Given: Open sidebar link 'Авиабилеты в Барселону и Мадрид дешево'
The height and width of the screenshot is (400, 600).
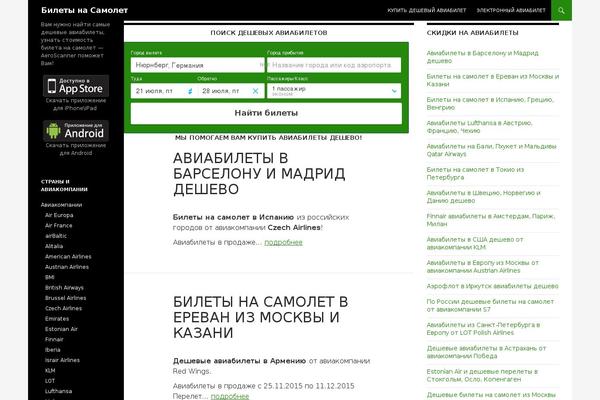Looking at the screenshot, I should pyautogui.click(x=483, y=57).
